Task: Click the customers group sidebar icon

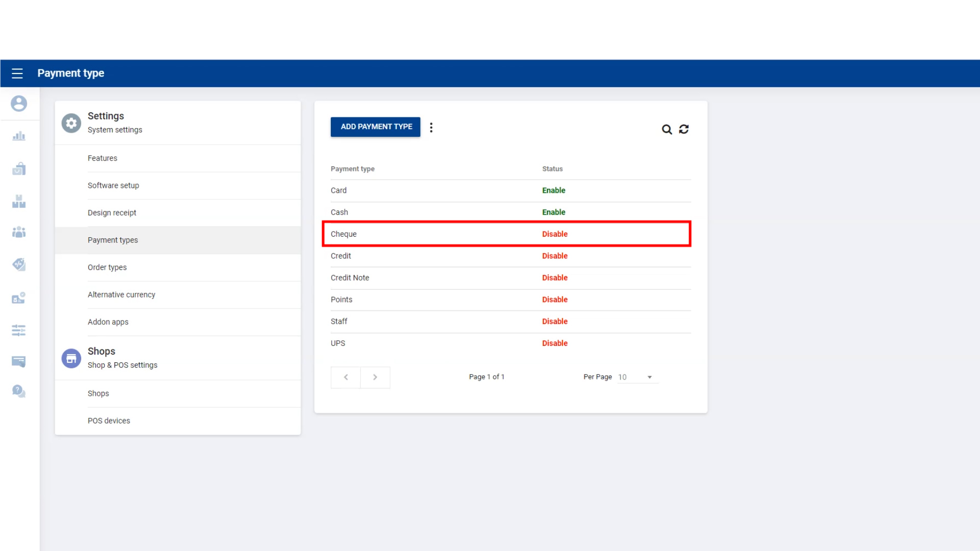Action: point(19,233)
